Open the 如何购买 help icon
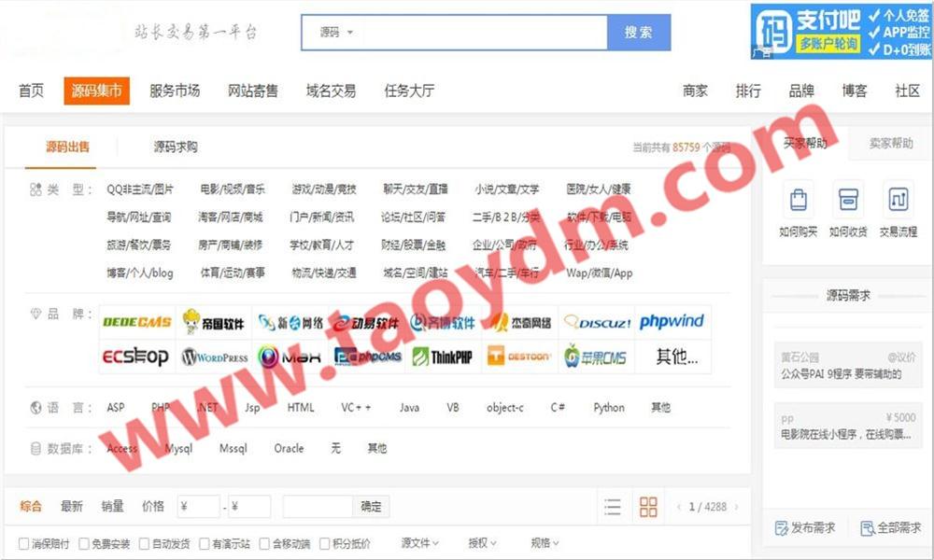This screenshot has width=934, height=560. (x=799, y=200)
